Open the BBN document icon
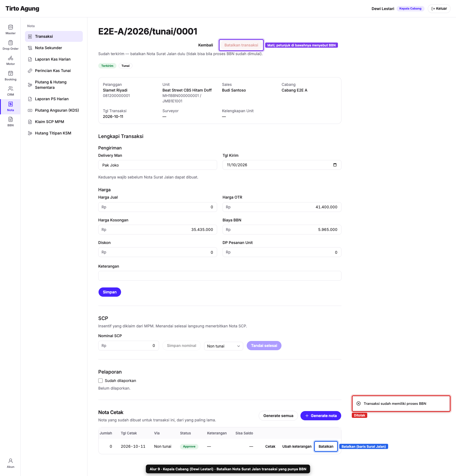456x476 pixels. click(x=11, y=119)
